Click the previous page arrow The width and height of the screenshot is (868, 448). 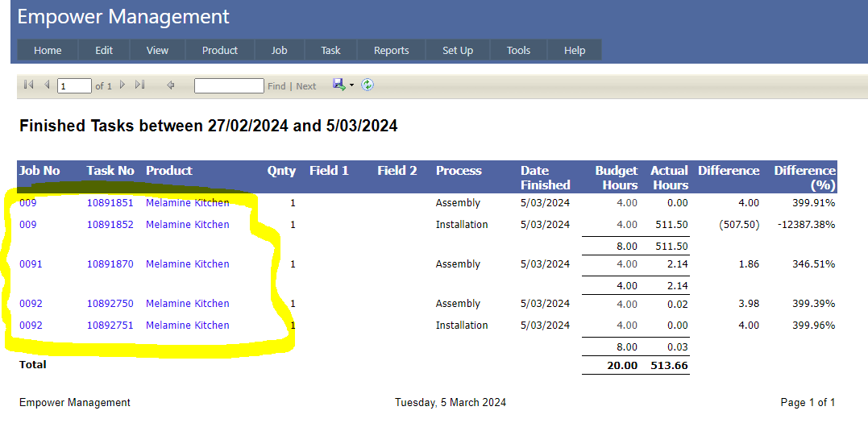pos(47,85)
